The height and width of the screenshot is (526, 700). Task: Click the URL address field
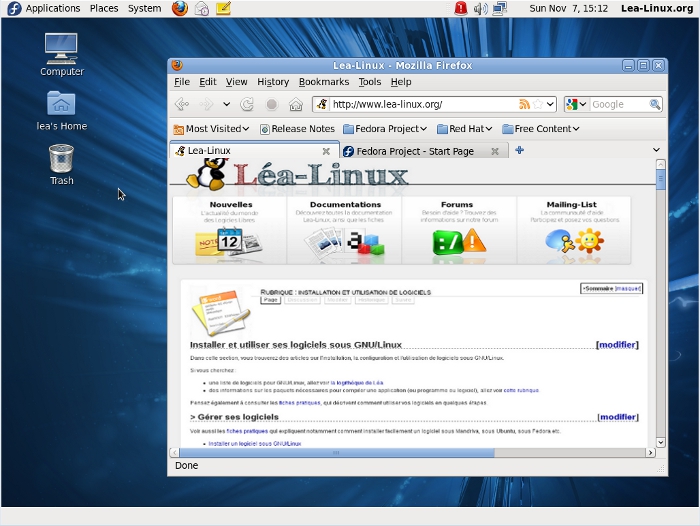click(420, 104)
